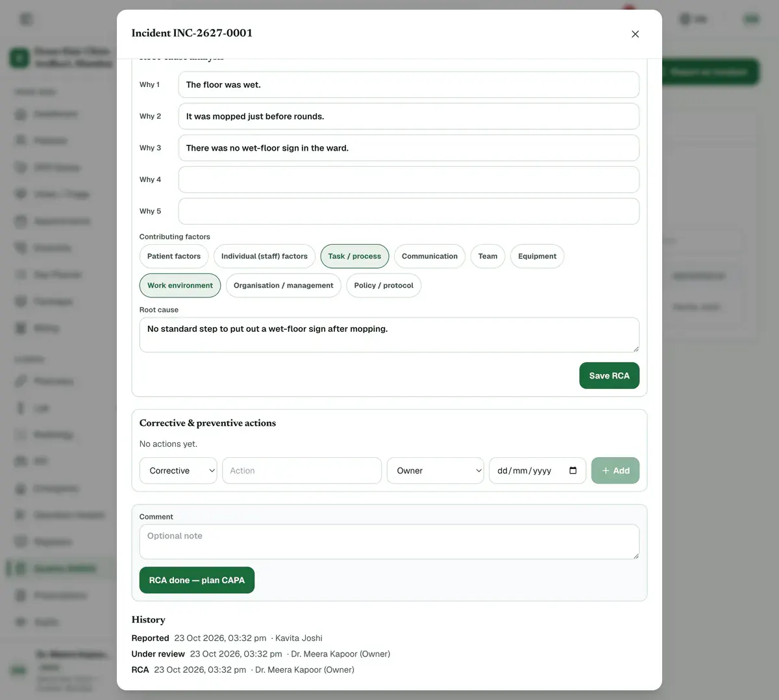Viewport: 779px width, 700px height.
Task: Open the Corrective action type dropdown
Action: tap(178, 470)
